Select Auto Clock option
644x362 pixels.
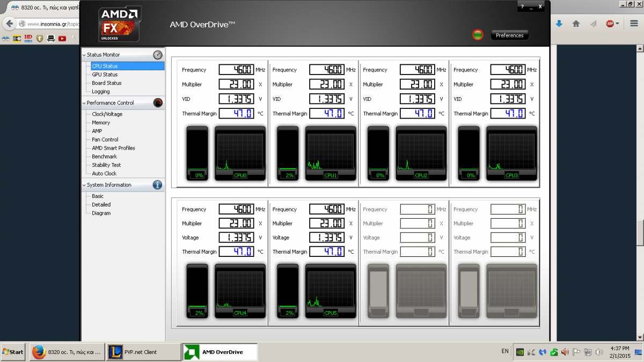pos(104,174)
